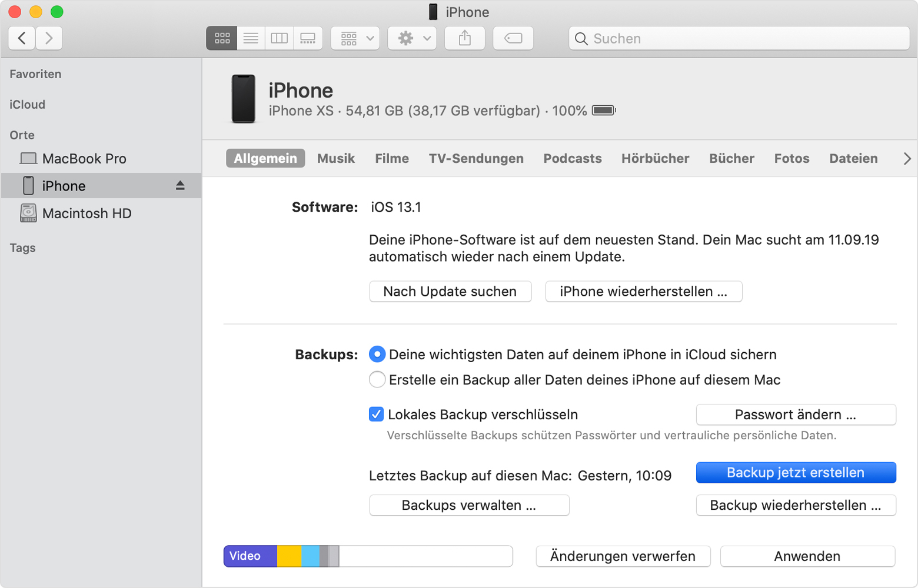Switch to the Musik tab

click(336, 158)
